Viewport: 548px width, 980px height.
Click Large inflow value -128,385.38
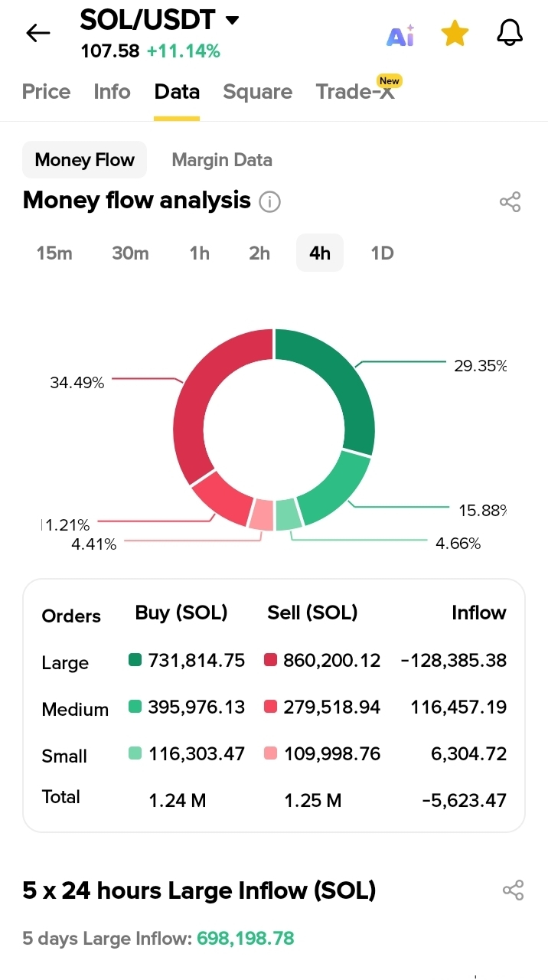pyautogui.click(x=454, y=660)
